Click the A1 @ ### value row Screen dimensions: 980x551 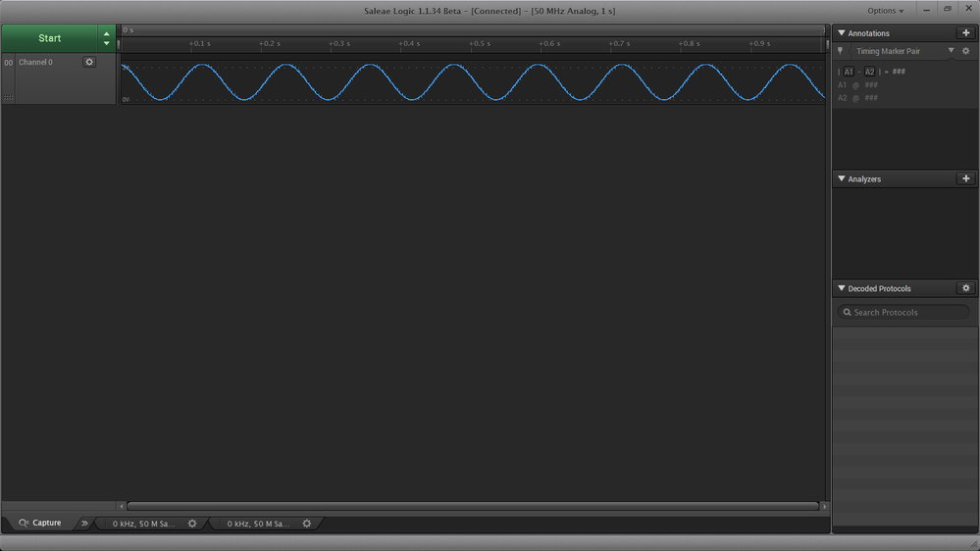[x=857, y=85]
